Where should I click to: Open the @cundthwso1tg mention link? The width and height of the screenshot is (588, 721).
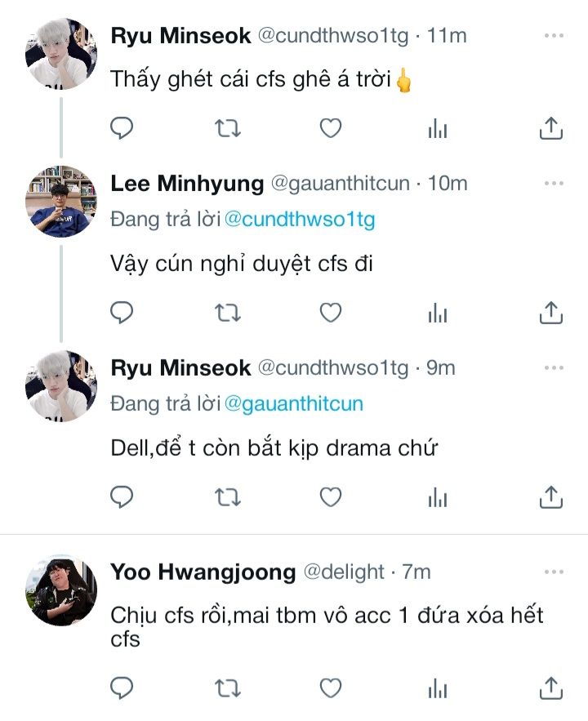pyautogui.click(x=300, y=220)
